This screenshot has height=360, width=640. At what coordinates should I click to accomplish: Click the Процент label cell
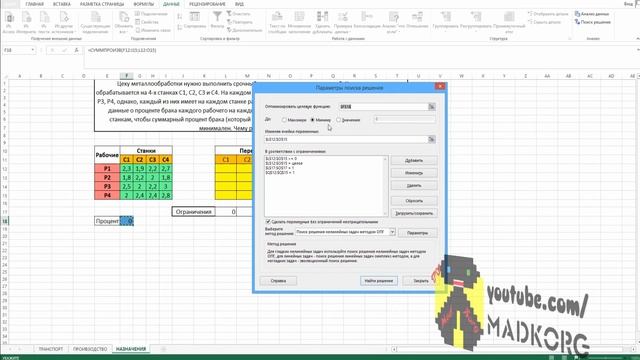tap(107, 221)
